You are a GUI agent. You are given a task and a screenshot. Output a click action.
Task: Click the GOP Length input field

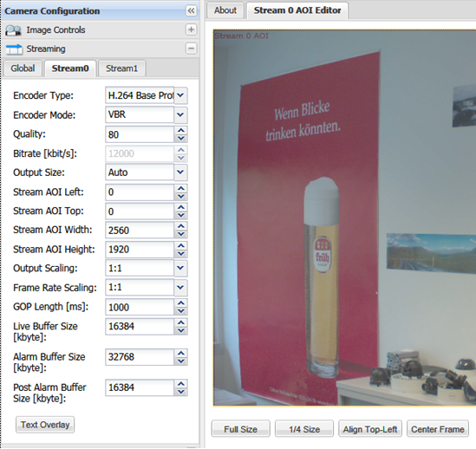click(140, 307)
